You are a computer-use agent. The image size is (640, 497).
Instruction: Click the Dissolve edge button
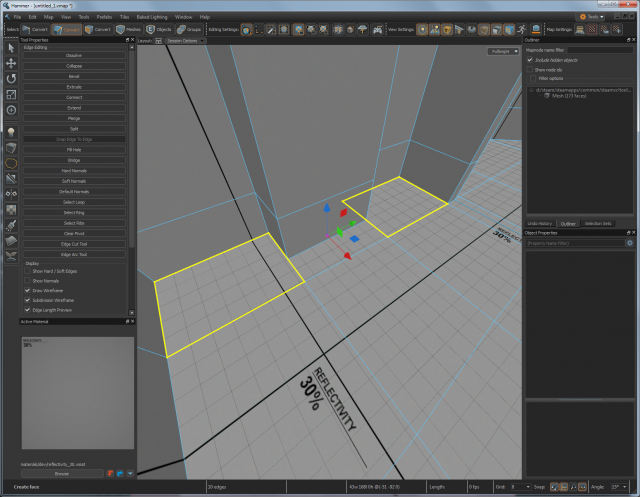click(x=74, y=55)
